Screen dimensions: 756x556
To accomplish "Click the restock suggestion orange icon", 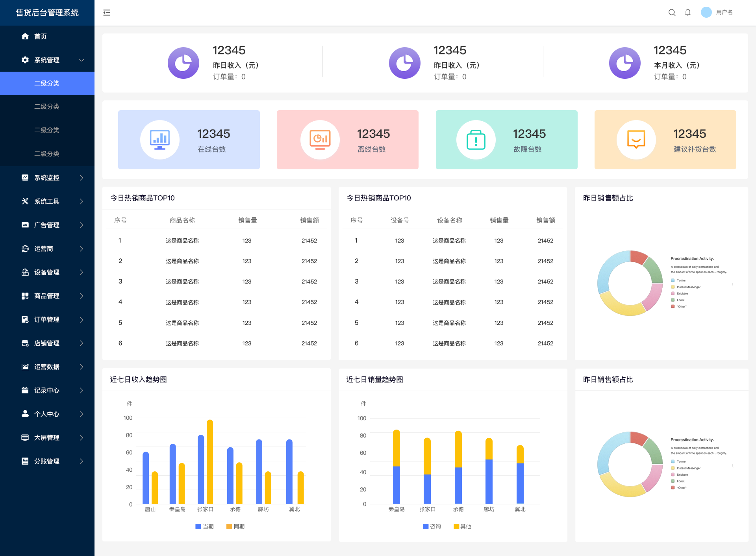I will point(636,140).
